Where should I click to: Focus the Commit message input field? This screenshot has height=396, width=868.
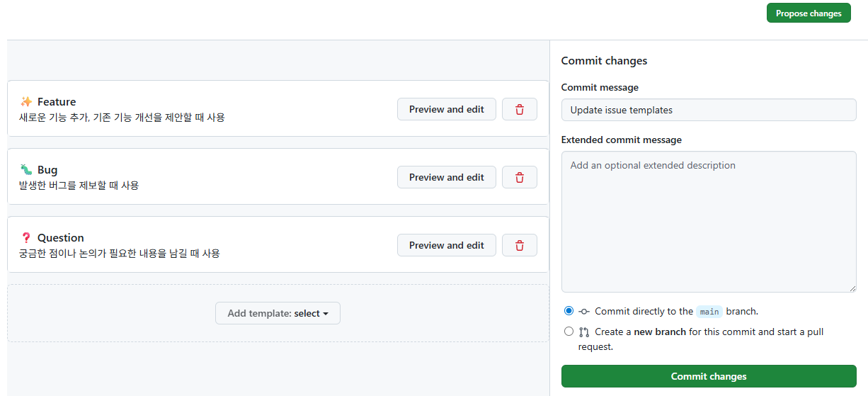[709, 110]
